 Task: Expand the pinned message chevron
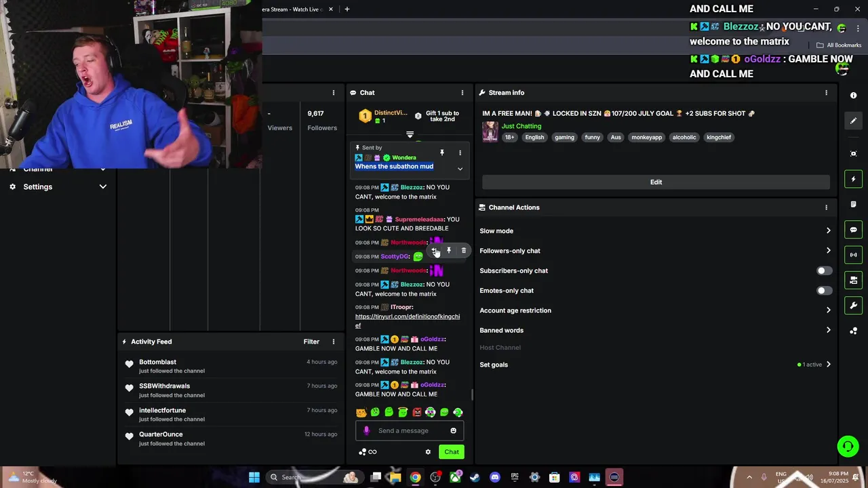460,169
